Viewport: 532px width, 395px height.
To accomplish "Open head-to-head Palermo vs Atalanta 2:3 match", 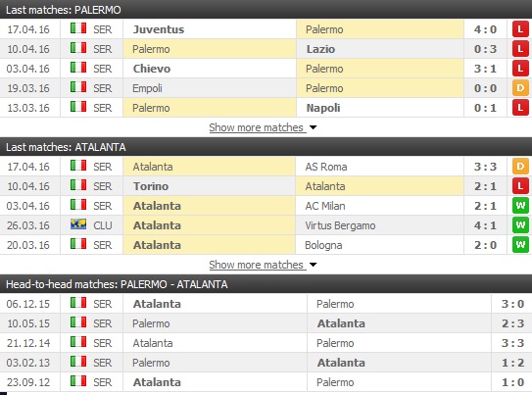I will pos(266,323).
